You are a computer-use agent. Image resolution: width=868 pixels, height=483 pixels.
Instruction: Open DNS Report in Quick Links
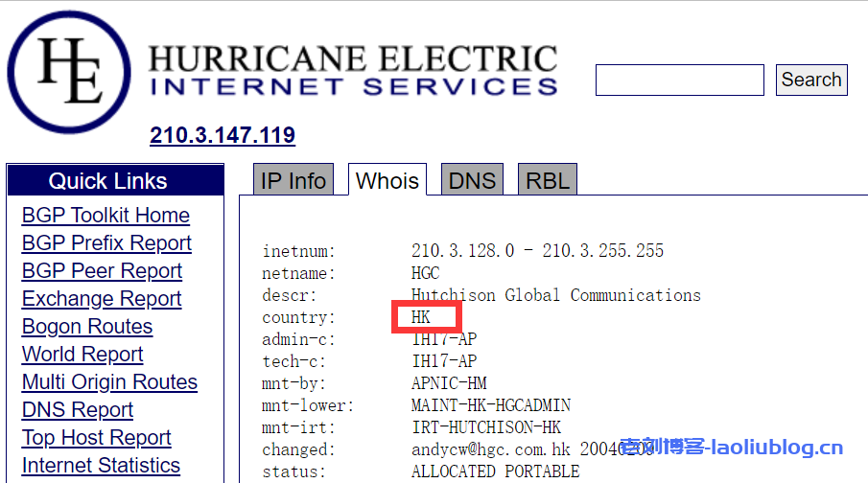point(78,410)
